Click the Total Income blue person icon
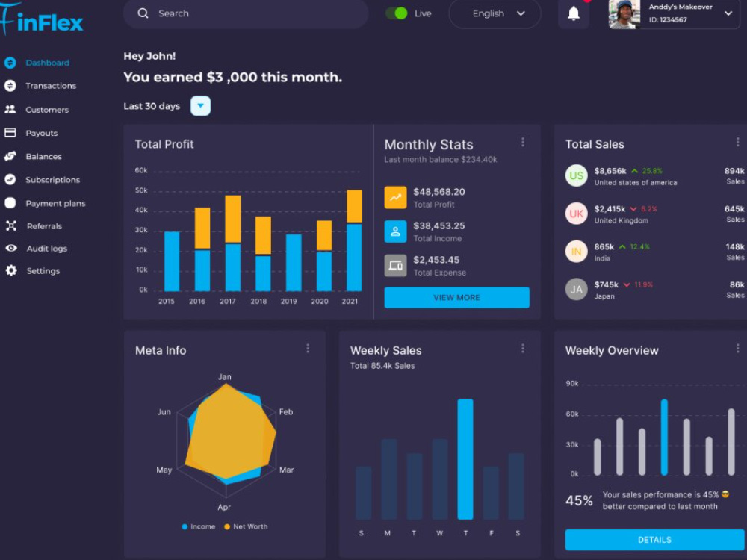 395,231
